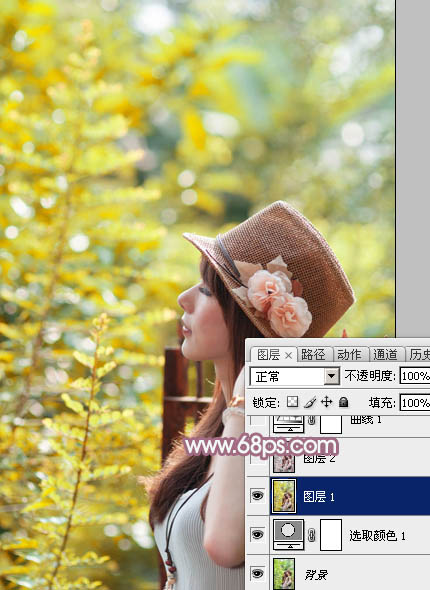Switch to the 通道 tab

(x=385, y=354)
